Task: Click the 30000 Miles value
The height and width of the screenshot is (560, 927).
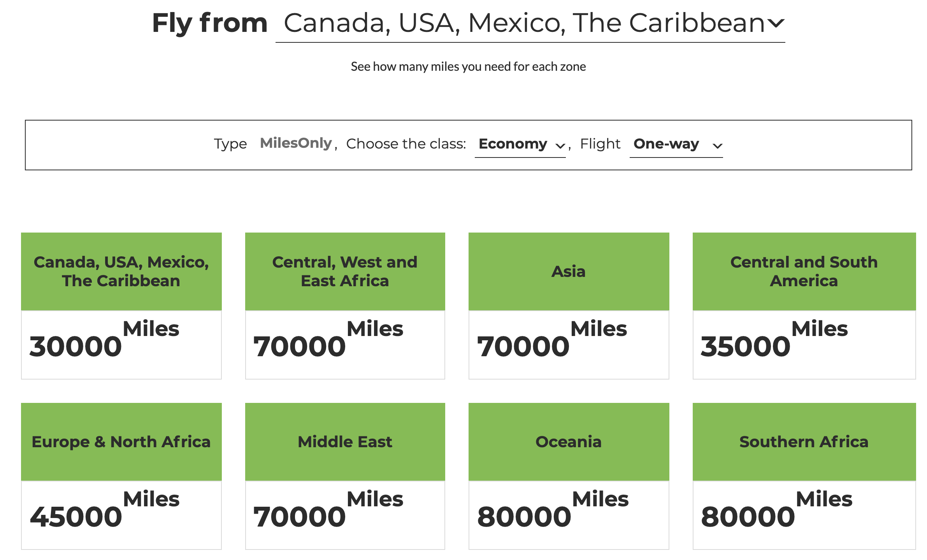Action: [76, 346]
